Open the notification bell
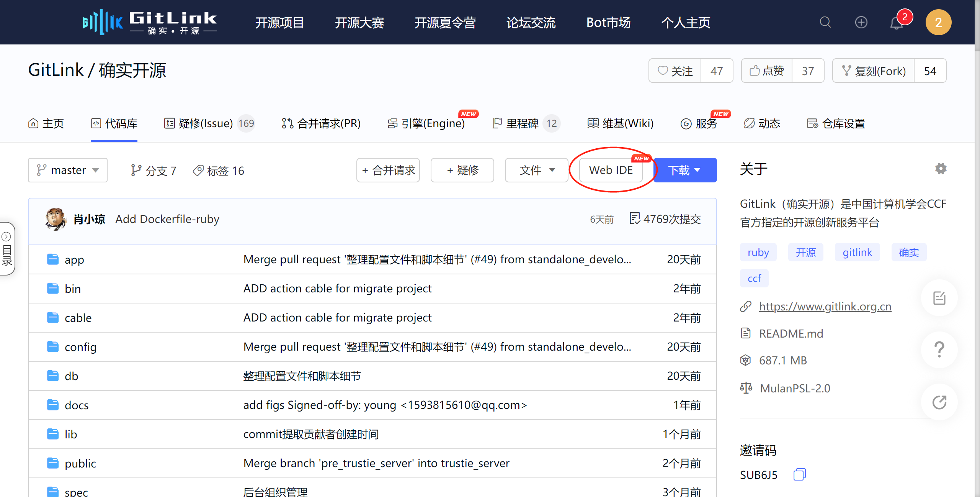The height and width of the screenshot is (497, 980). 896,23
